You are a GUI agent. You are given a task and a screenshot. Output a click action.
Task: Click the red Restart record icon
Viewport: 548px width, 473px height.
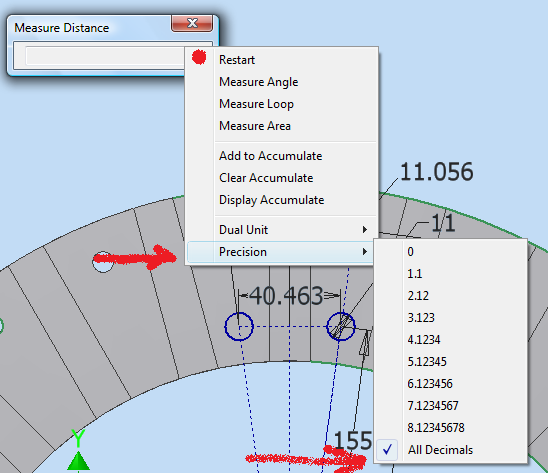point(199,57)
